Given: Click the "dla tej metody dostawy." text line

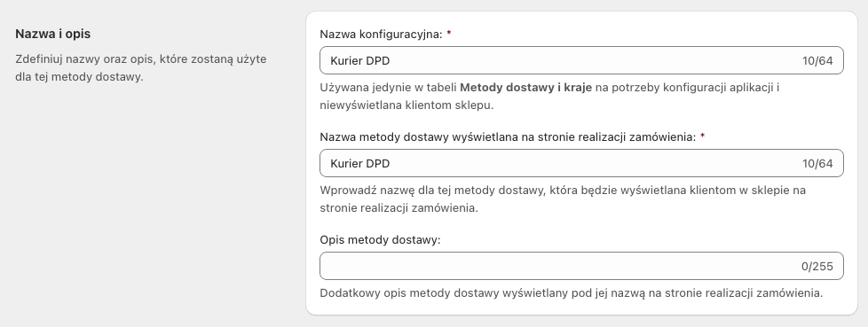Looking at the screenshot, I should pyautogui.click(x=79, y=76).
